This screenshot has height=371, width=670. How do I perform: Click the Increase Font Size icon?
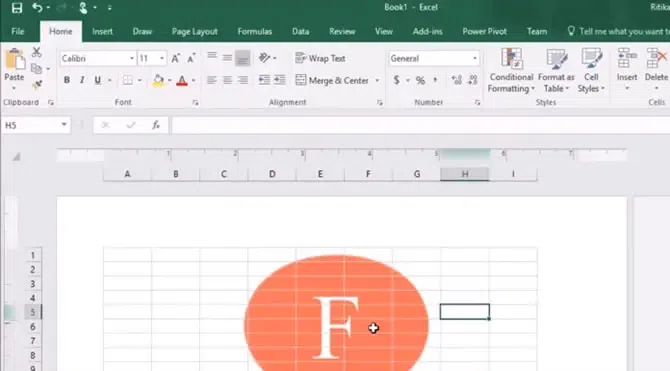pyautogui.click(x=175, y=59)
